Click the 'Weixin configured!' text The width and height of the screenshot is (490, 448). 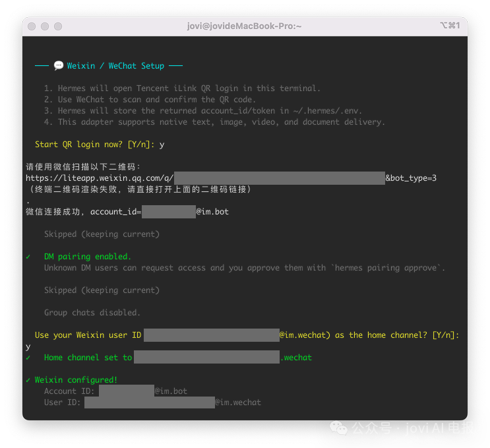click(77, 380)
